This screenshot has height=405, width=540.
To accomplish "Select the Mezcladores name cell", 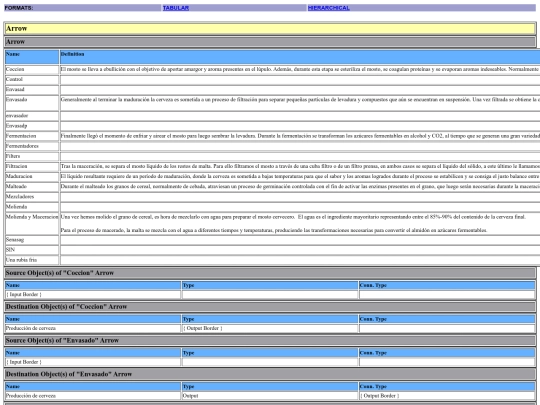I will pyautogui.click(x=32, y=197).
